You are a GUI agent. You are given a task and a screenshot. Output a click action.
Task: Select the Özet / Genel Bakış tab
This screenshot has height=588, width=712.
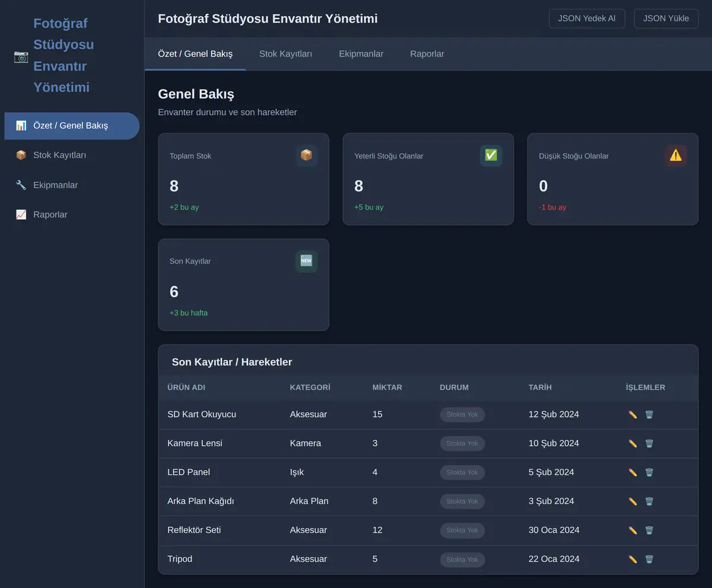pyautogui.click(x=195, y=54)
